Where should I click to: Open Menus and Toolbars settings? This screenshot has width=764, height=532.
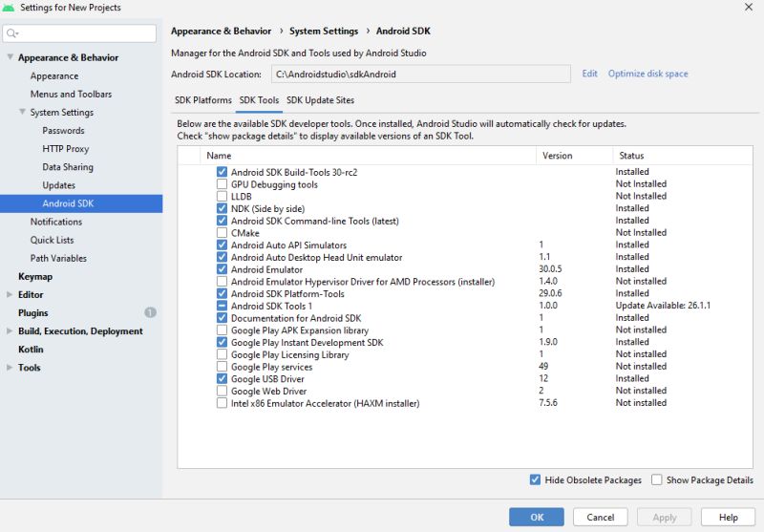(x=71, y=94)
